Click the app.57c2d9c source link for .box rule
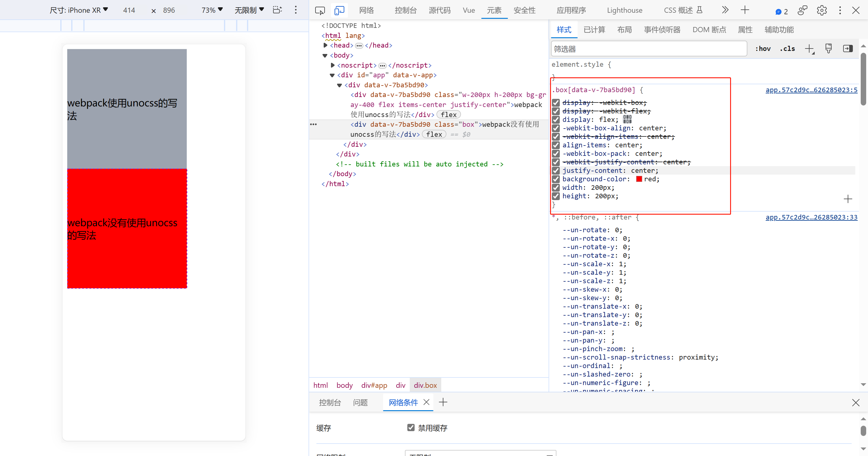Image resolution: width=868 pixels, height=456 pixels. (x=811, y=90)
